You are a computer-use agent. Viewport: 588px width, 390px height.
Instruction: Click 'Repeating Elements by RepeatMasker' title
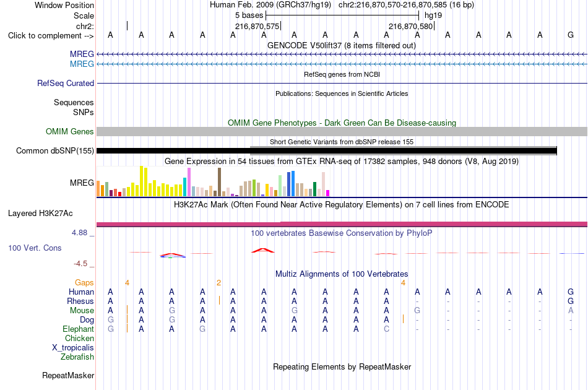tap(342, 366)
